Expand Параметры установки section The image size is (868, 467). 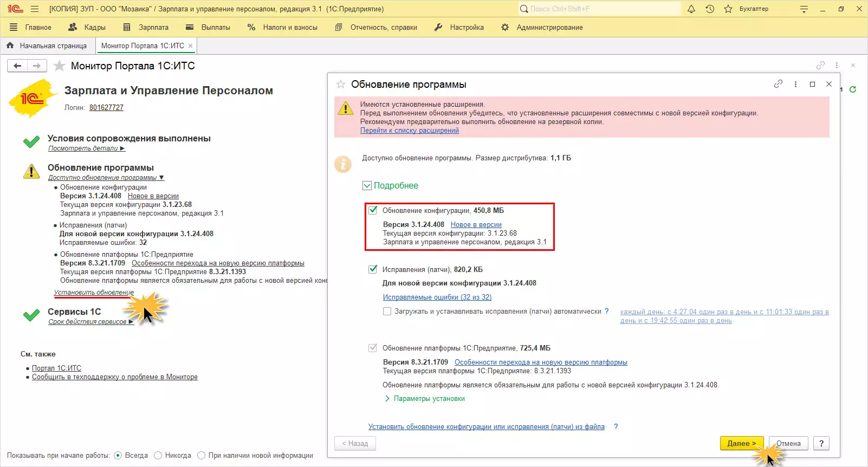point(425,399)
